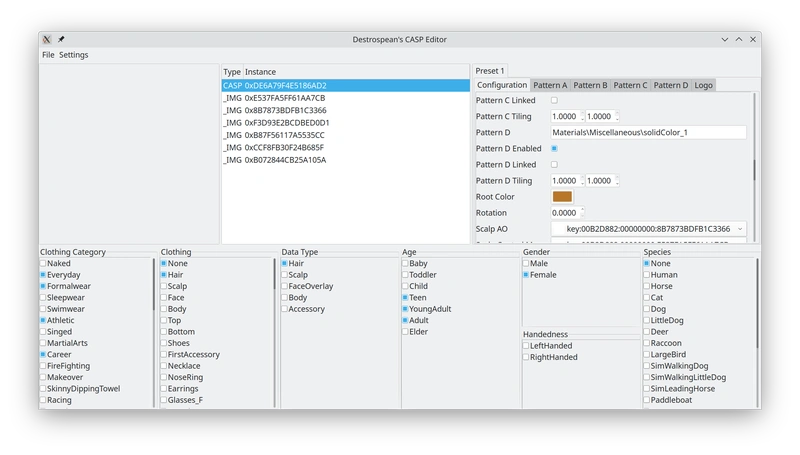Open the Settings menu
Viewport: 800px width, 455px height.
tap(73, 55)
